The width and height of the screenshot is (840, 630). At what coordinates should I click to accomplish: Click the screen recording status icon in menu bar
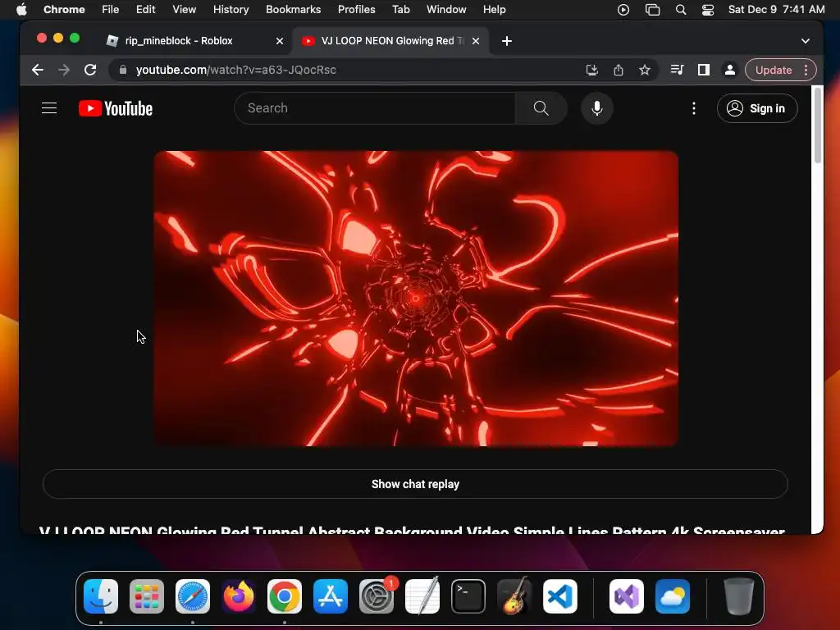[x=623, y=9]
